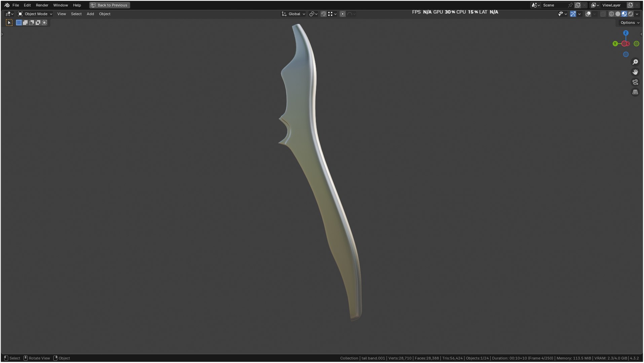Open the viewport shading options arrow

(x=637, y=14)
